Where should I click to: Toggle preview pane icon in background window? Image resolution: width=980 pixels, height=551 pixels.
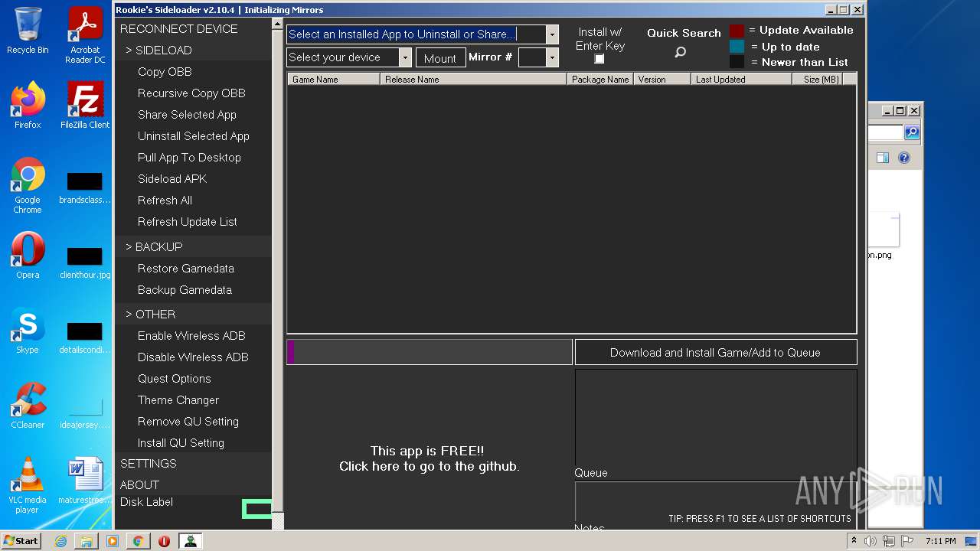pos(883,158)
